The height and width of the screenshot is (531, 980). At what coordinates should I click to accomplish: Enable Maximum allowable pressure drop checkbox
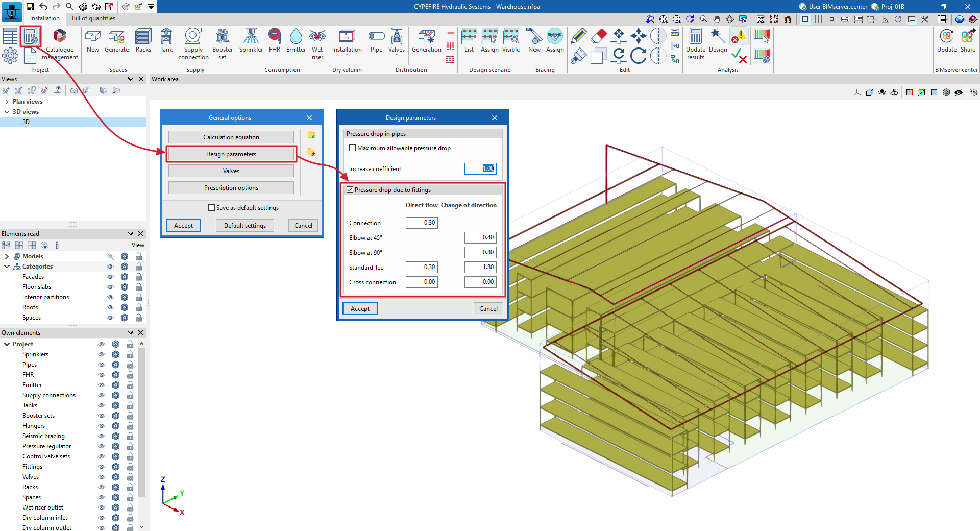pos(352,148)
